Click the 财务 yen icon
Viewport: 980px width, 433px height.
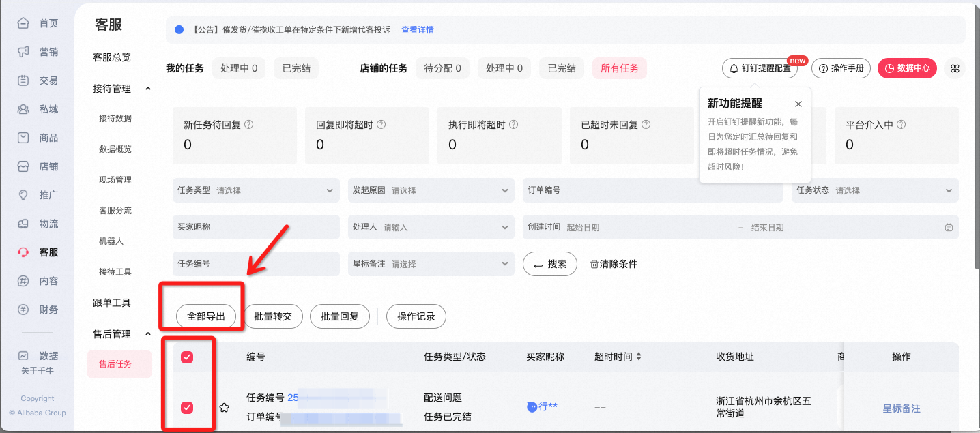[23, 310]
